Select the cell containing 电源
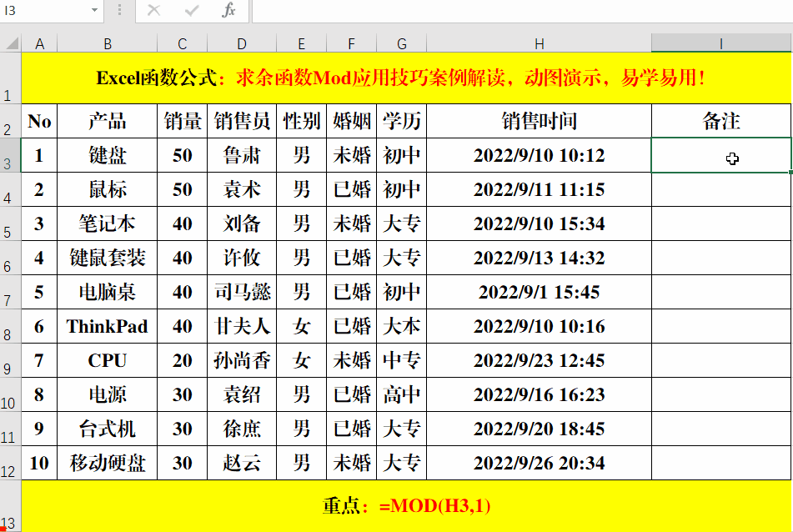This screenshot has height=532, width=793. click(x=108, y=394)
